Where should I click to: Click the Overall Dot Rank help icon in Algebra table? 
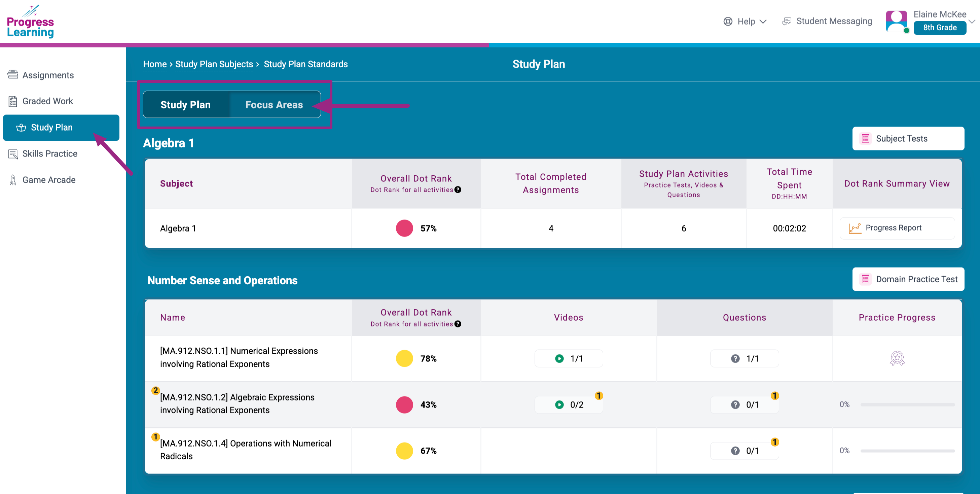point(458,189)
